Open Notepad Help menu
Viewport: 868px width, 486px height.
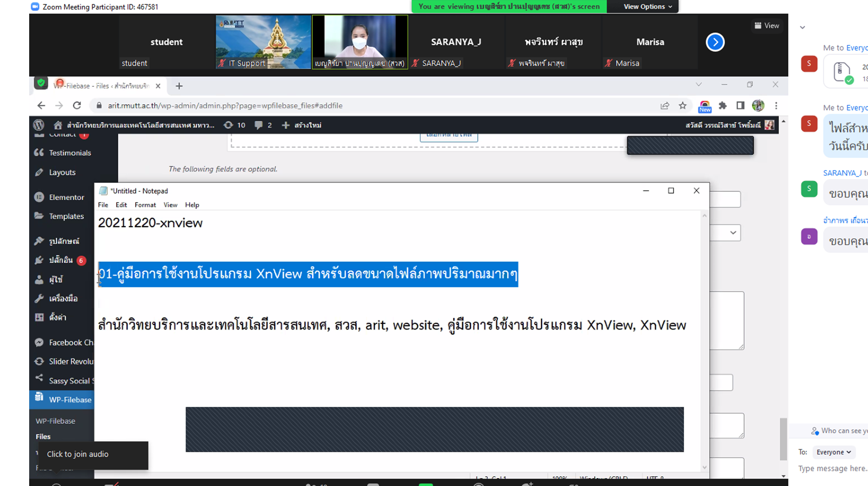pos(192,205)
